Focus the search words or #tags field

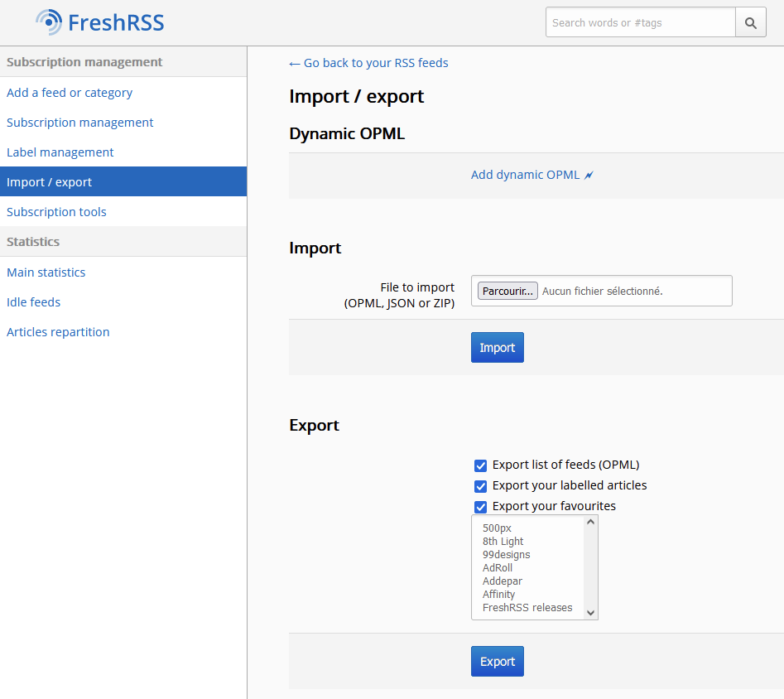tap(640, 23)
